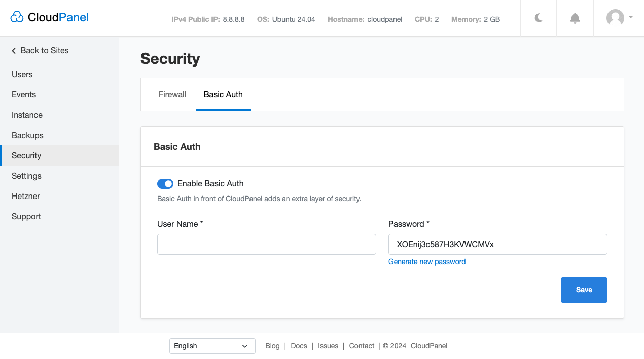
Task: Open notifications via the bell icon
Action: (575, 18)
